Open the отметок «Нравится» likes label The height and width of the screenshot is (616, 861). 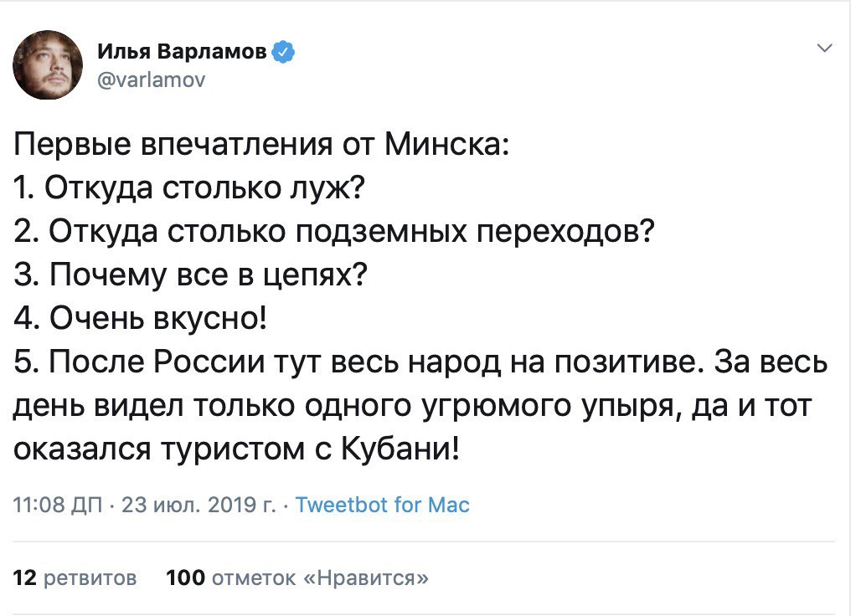click(x=322, y=577)
